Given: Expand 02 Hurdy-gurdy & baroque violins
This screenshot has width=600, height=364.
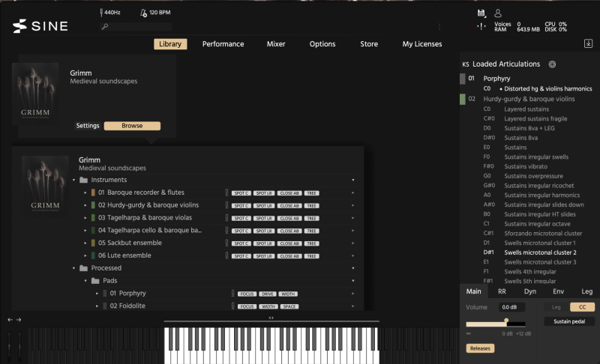Looking at the screenshot, I should pyautogui.click(x=85, y=205).
